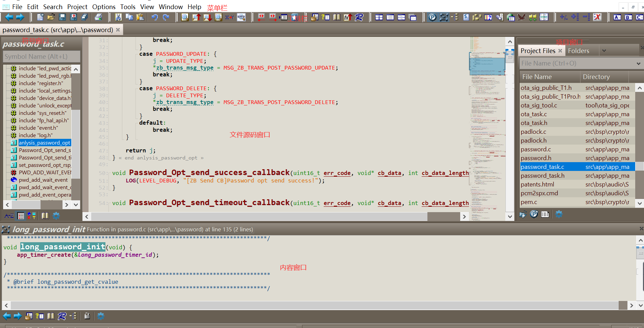
Task: Close the Project Files tab
Action: tap(560, 51)
